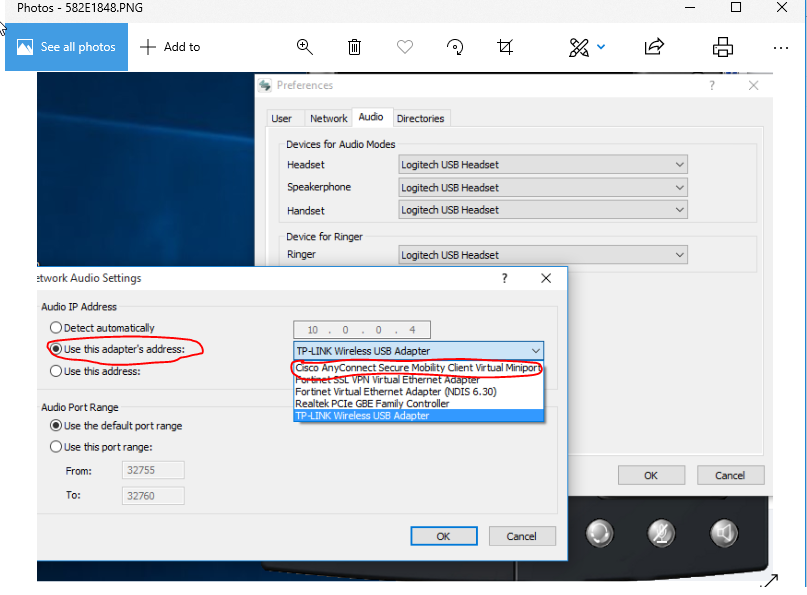Click Cancel in Network Audio Settings
Viewport: 807px width, 595px height.
point(522,536)
